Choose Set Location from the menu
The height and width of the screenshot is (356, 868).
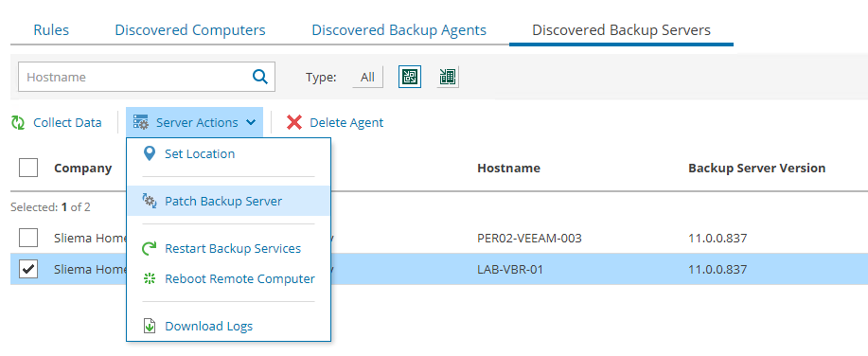[x=229, y=154]
